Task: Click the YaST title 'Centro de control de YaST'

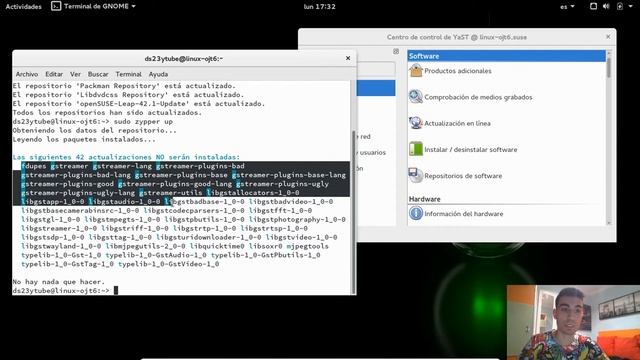Action: (457, 37)
